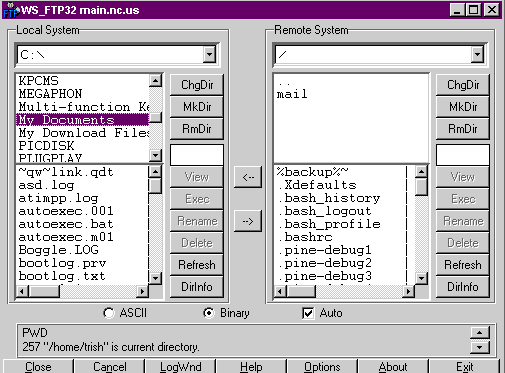This screenshot has width=505, height=373.
Task: Select the bootlog.prv local file
Action: (82, 263)
